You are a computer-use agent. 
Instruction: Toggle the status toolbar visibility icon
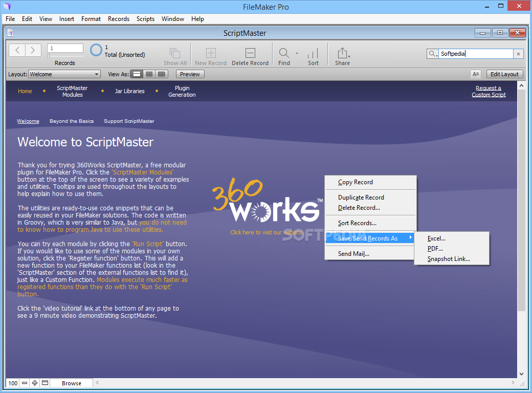pos(45,383)
